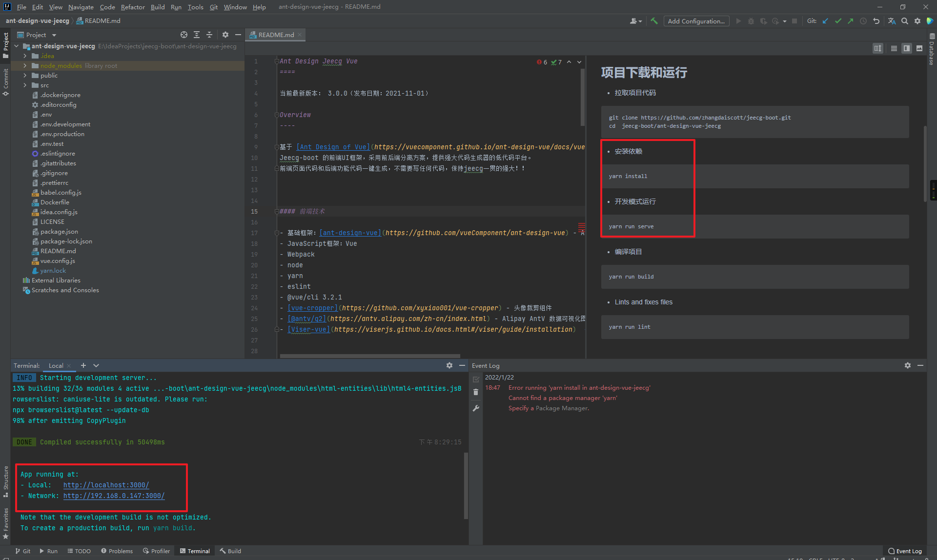Toggle the Structure tool window stripe
The height and width of the screenshot is (560, 937).
pyautogui.click(x=5, y=481)
